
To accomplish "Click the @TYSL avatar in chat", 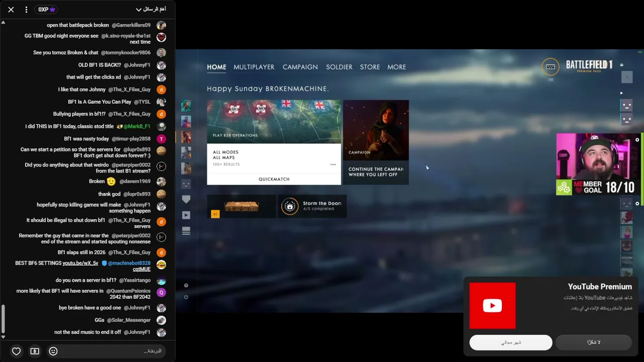I will click(161, 102).
